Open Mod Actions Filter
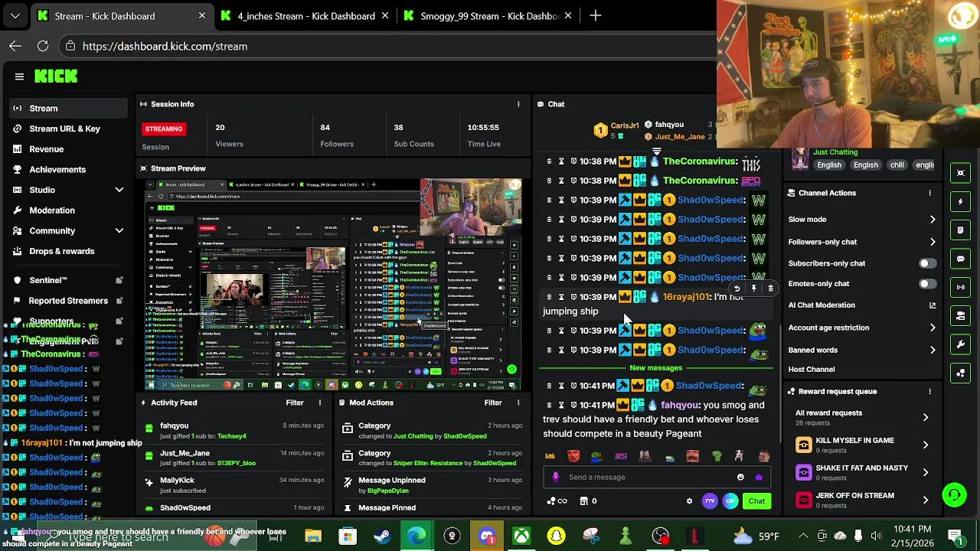Image resolution: width=980 pixels, height=551 pixels. click(493, 403)
